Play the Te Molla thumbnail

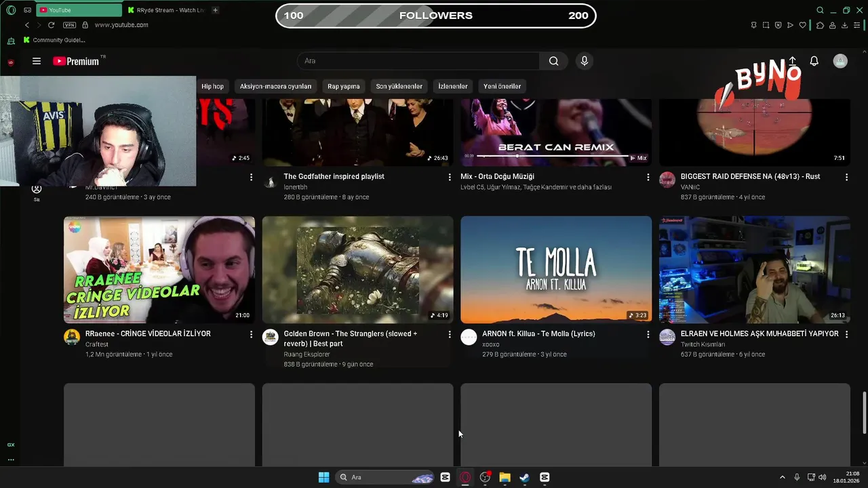556,270
